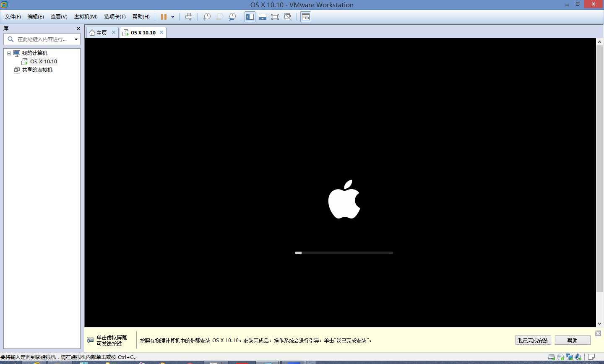This screenshot has width=604, height=364.
Task: Click the sound card status icon
Action: (578, 357)
